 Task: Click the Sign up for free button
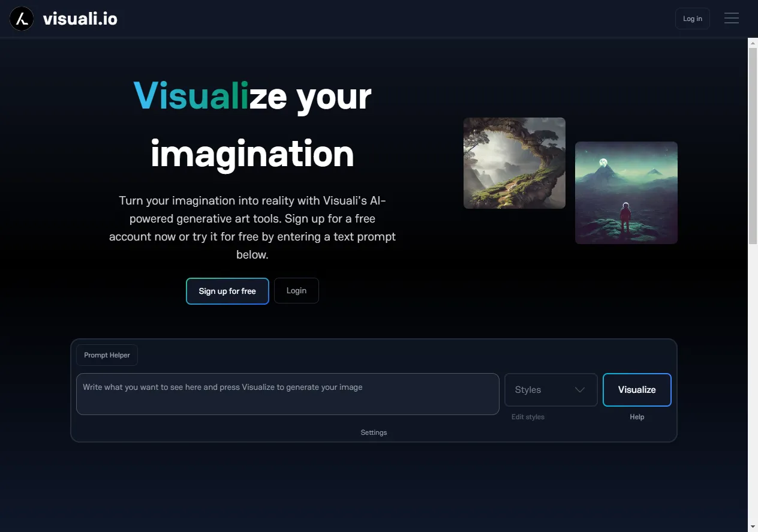[x=227, y=291]
